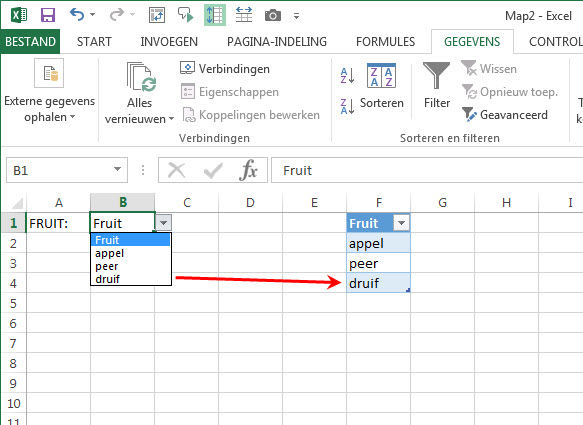Viewport: 583px width, 425px height.
Task: Toggle the Filter funnel button
Action: coord(437,85)
